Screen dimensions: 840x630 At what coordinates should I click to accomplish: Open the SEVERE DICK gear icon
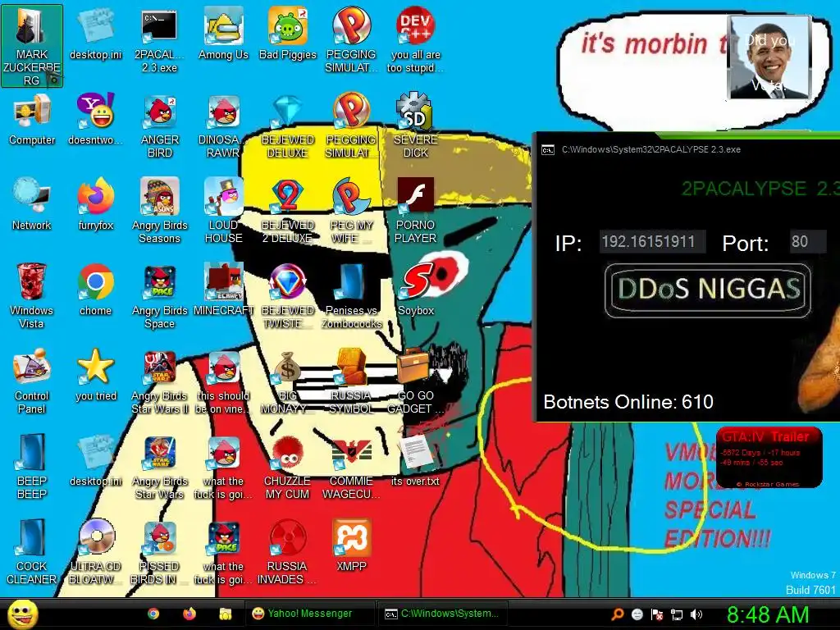(416, 126)
